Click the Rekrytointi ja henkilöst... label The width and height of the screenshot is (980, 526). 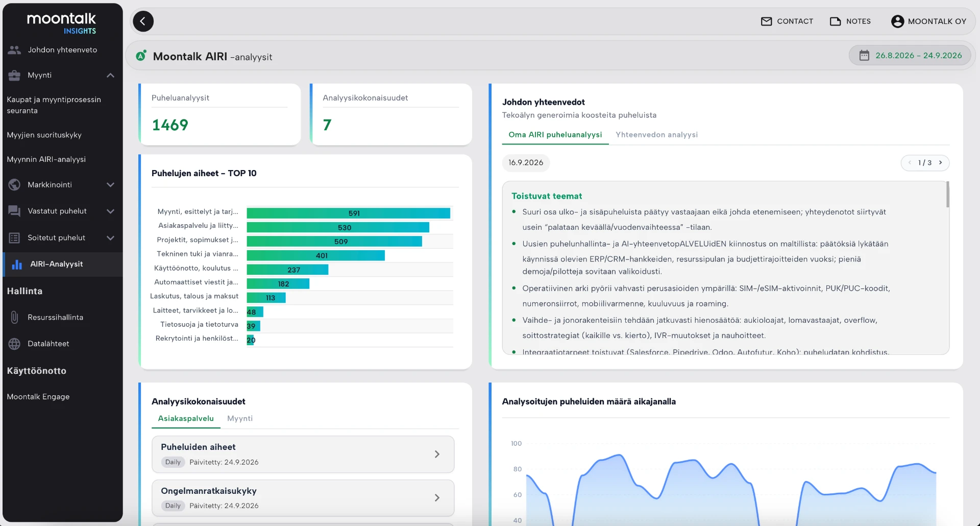point(197,339)
